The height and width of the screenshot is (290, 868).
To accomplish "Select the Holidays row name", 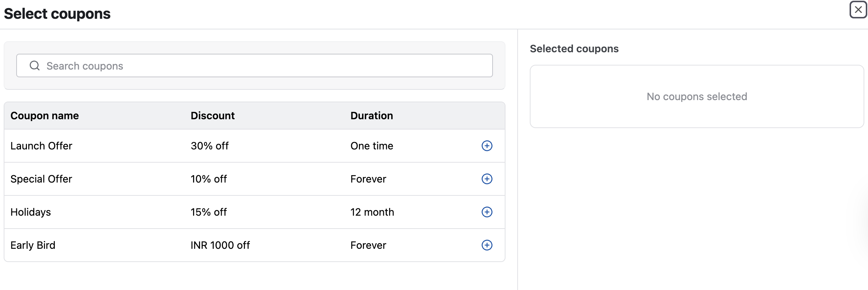I will pos(31,212).
